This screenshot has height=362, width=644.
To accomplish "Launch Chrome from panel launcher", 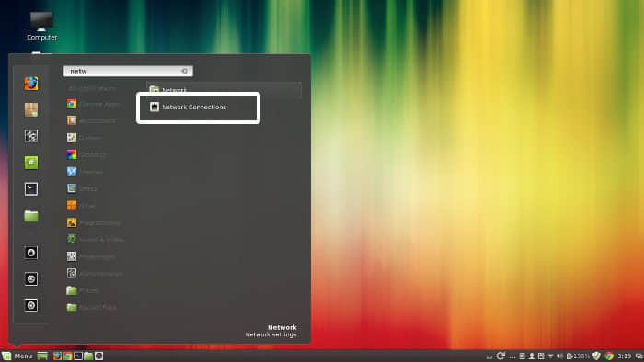I will pyautogui.click(x=67, y=356).
